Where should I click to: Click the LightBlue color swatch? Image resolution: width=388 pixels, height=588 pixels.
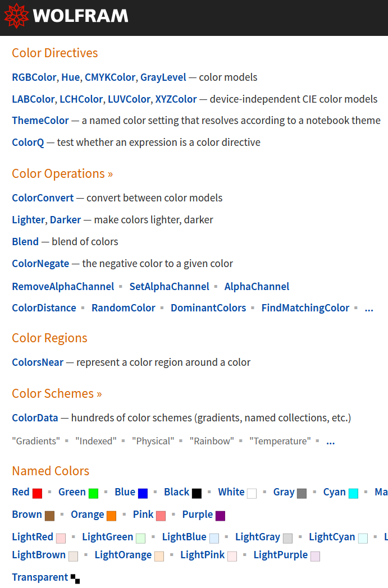tap(214, 538)
